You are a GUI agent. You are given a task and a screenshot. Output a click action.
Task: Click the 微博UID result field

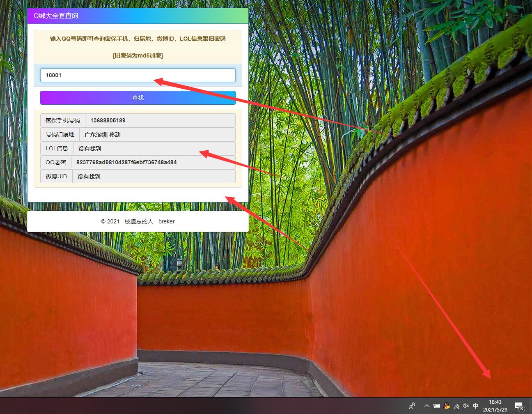pyautogui.click(x=154, y=176)
